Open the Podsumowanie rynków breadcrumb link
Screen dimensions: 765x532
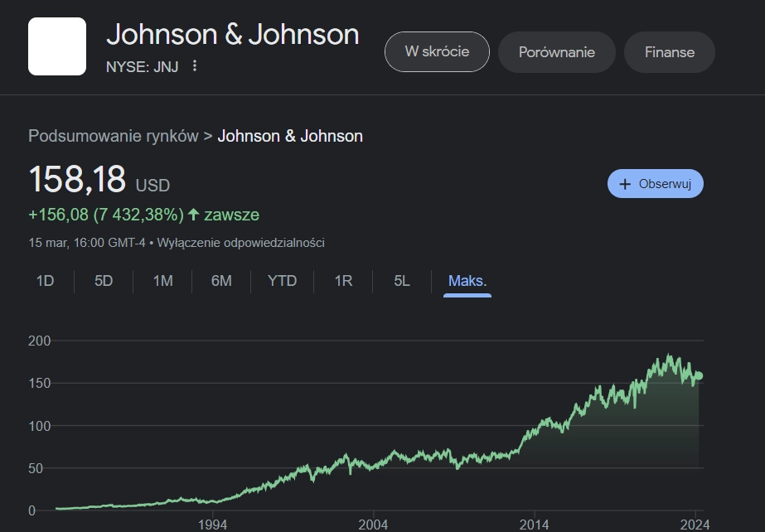tap(114, 136)
